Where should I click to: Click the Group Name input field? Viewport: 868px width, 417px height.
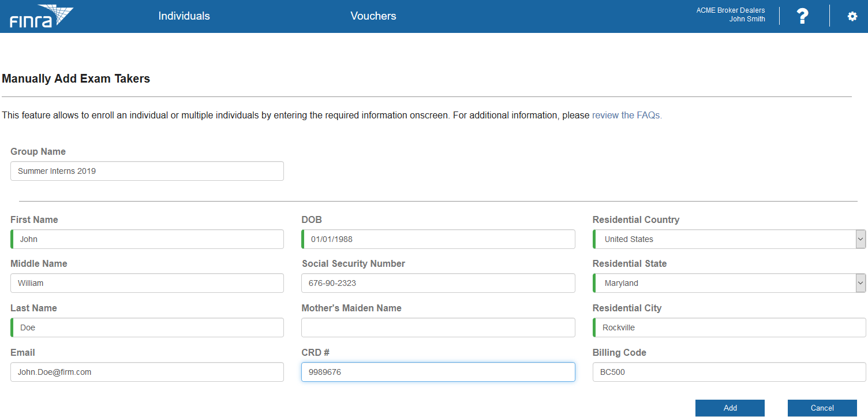[x=147, y=171]
